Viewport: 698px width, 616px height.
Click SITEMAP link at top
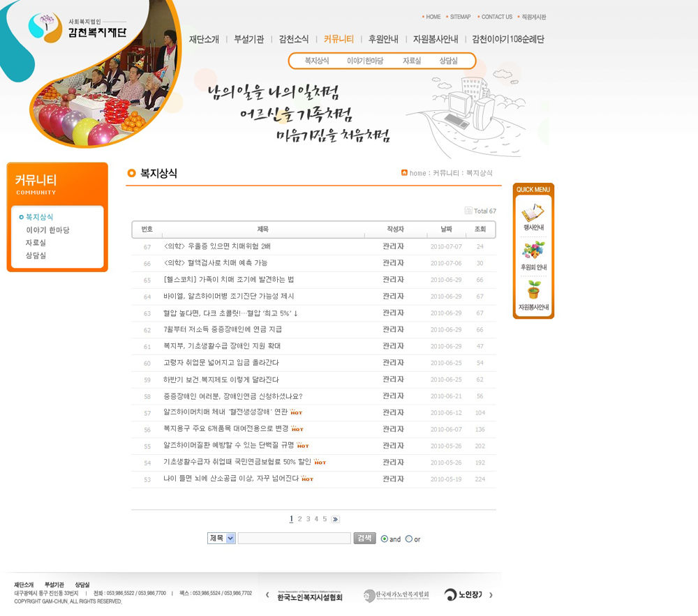click(460, 17)
